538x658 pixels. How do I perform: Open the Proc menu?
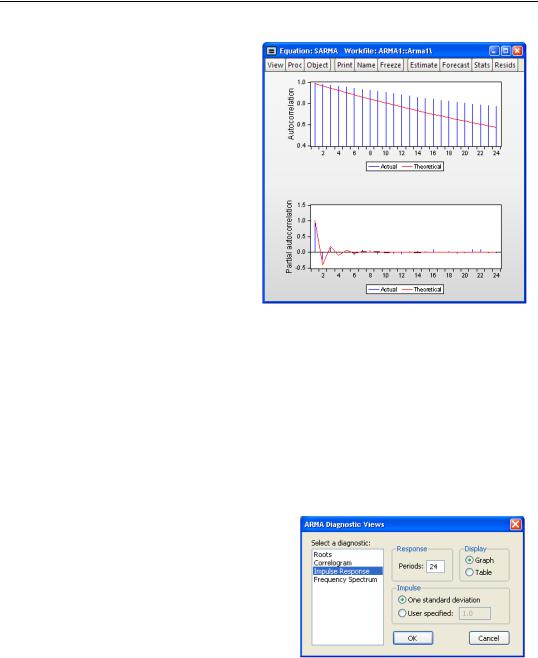[295, 65]
